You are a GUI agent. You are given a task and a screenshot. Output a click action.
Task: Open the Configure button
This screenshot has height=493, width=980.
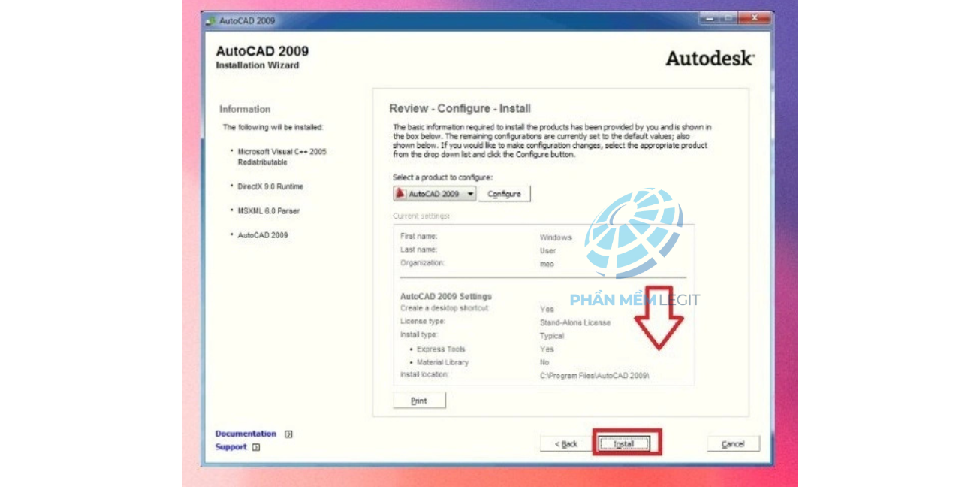click(x=504, y=194)
